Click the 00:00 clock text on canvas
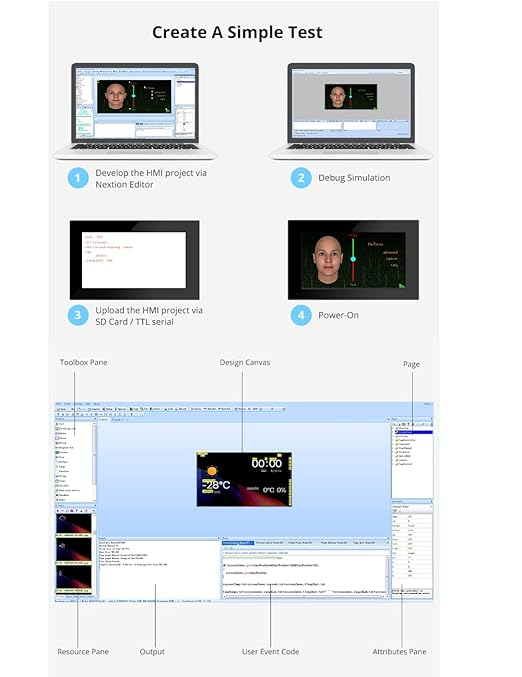 point(266,463)
